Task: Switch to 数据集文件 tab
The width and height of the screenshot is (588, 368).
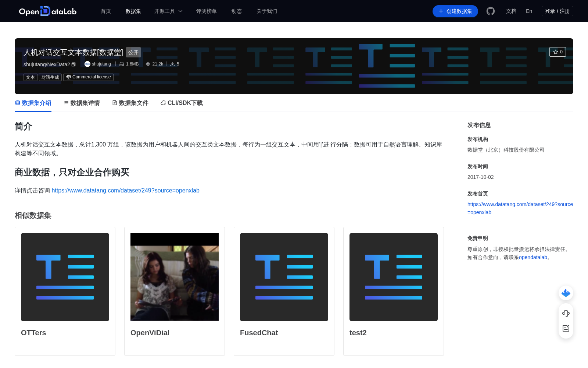Action: pyautogui.click(x=130, y=103)
